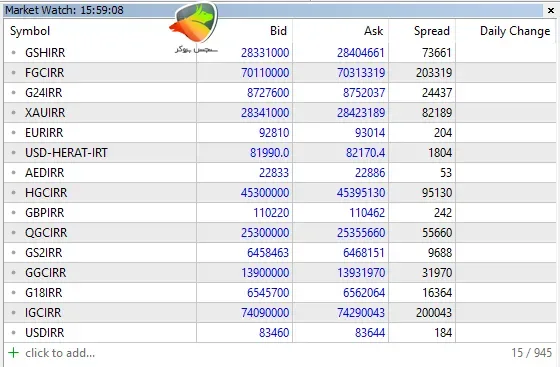Select the IGCIRR symbol

43,313
